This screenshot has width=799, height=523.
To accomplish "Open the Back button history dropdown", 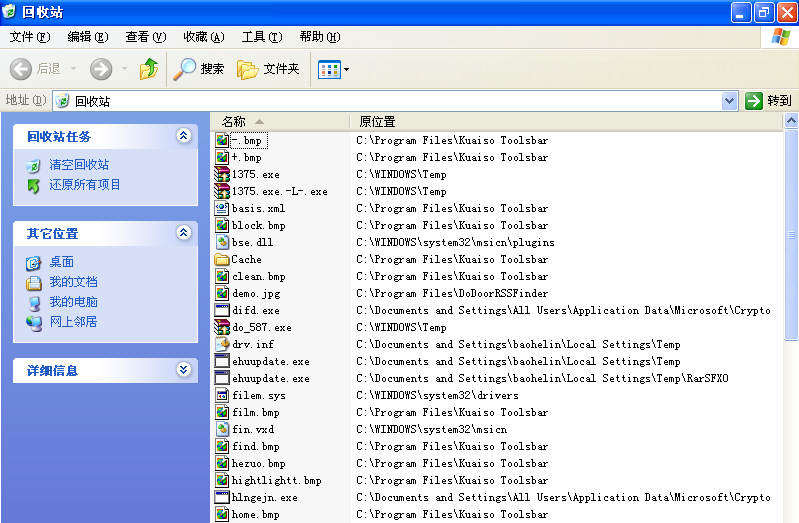I will tap(73, 69).
